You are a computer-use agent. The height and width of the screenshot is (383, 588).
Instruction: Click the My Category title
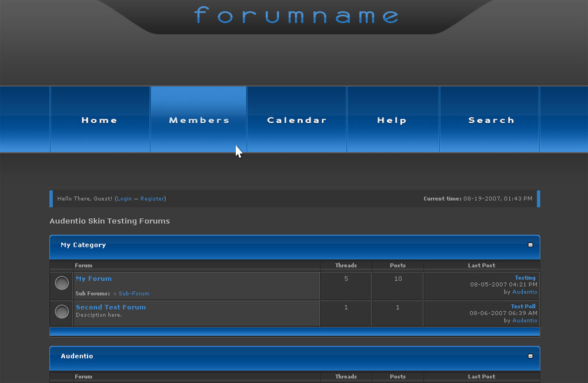[83, 245]
